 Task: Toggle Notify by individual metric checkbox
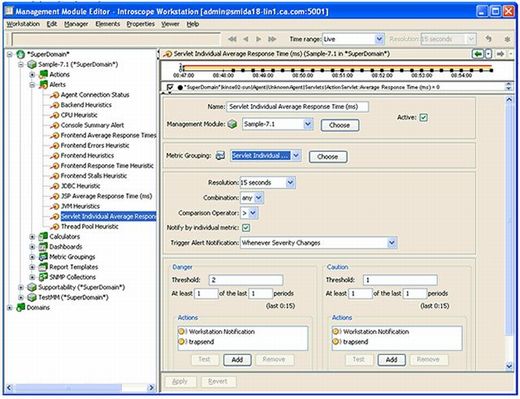click(246, 228)
